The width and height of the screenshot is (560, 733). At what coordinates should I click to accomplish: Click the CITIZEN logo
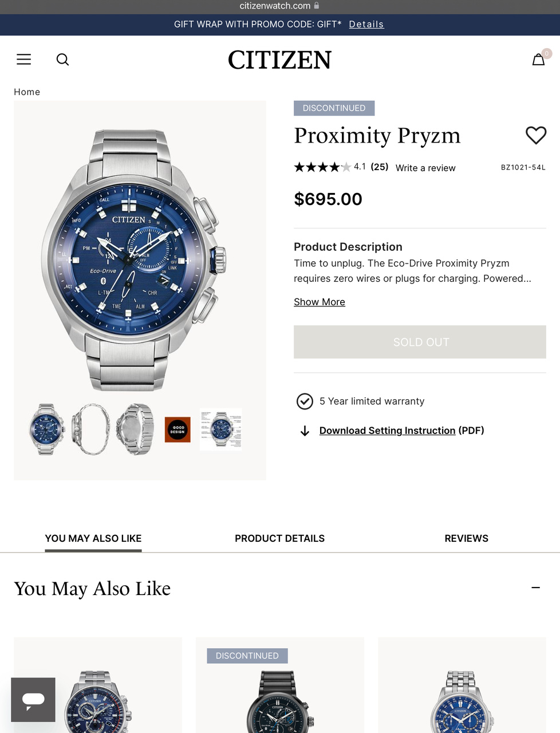pos(279,60)
